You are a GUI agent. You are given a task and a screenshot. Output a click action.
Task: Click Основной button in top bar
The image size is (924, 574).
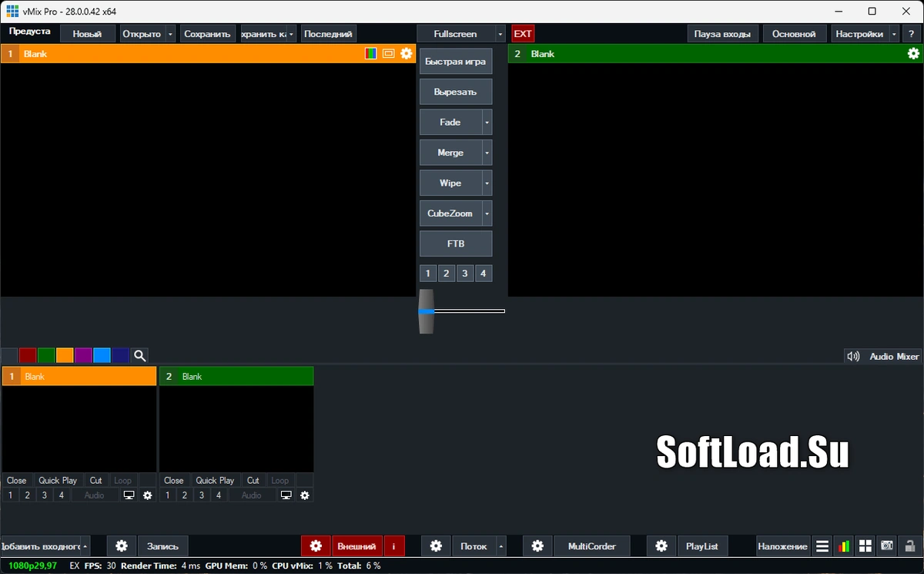tap(794, 34)
